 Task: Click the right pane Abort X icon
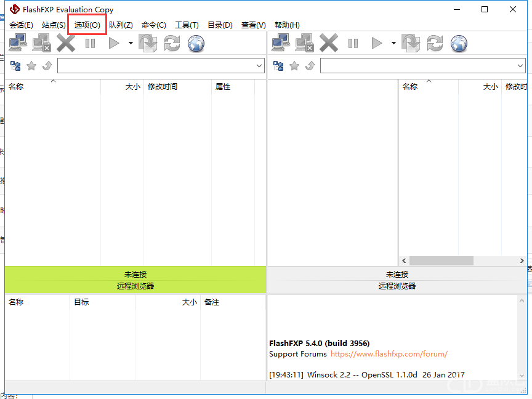(x=329, y=43)
